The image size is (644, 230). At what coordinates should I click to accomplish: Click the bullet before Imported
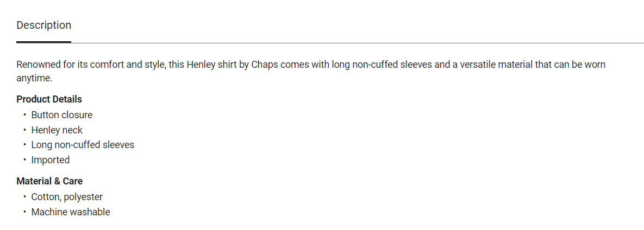coord(24,160)
